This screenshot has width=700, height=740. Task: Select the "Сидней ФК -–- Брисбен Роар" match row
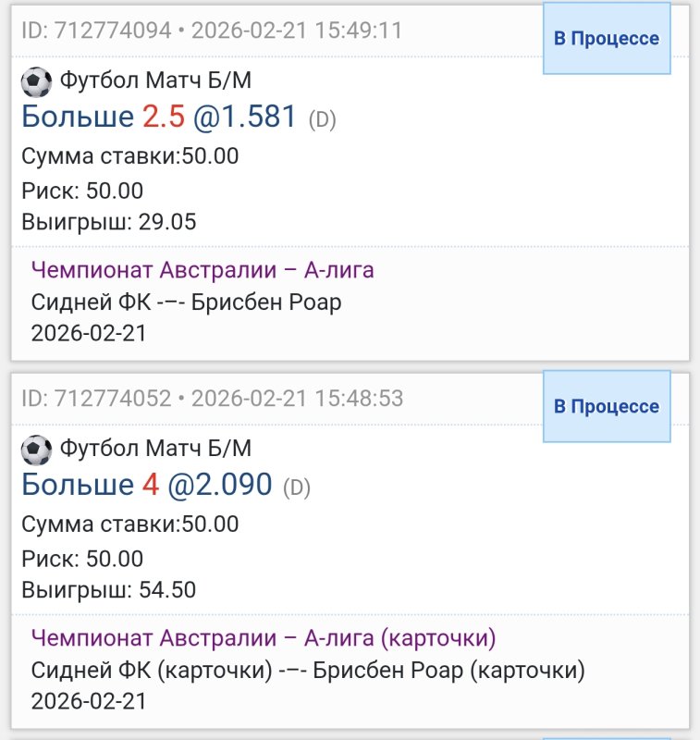click(x=187, y=302)
